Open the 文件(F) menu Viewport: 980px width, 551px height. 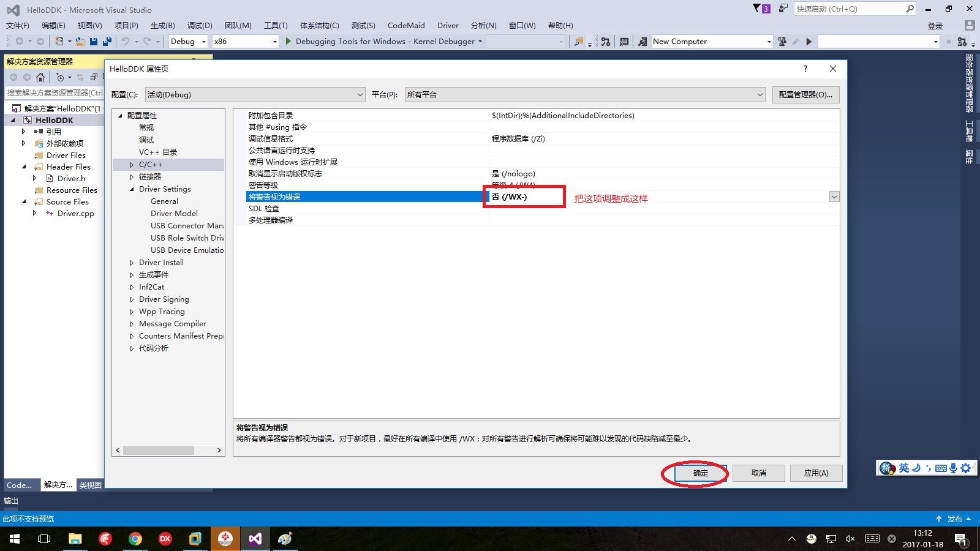pos(18,25)
